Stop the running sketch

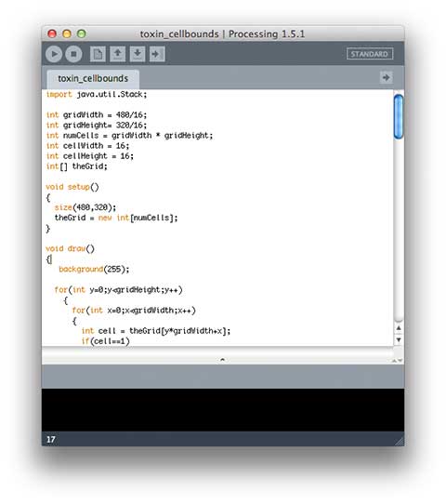coord(73,54)
